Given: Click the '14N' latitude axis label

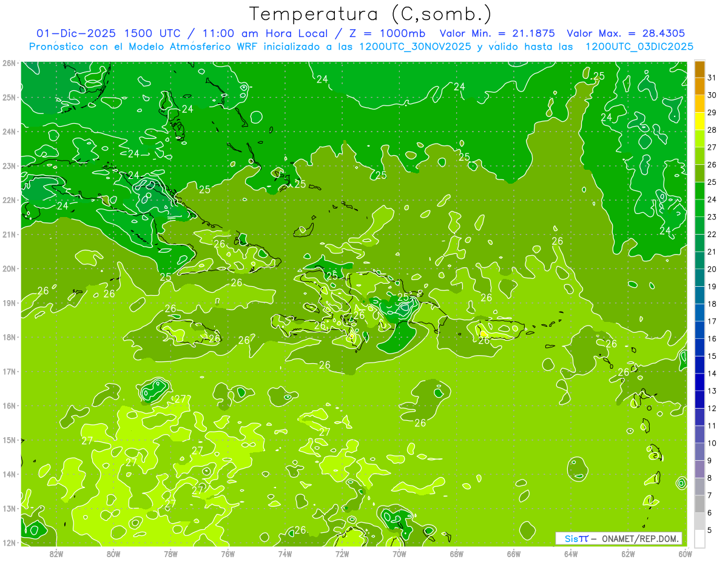Looking at the screenshot, I should (9, 474).
